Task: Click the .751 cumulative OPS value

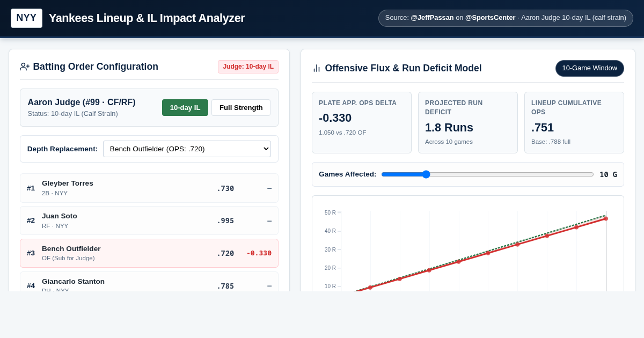Action: pyautogui.click(x=543, y=128)
